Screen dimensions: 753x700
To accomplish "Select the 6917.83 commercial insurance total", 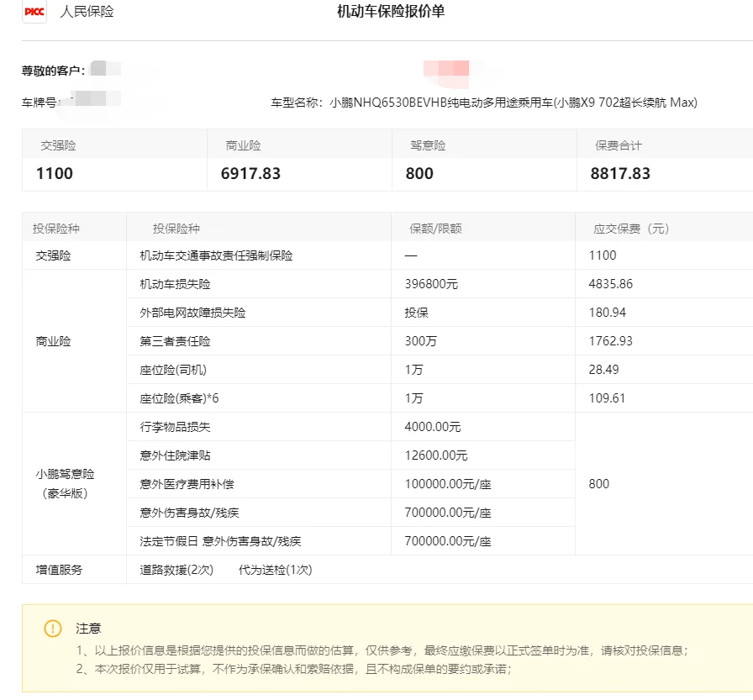I will click(x=250, y=173).
